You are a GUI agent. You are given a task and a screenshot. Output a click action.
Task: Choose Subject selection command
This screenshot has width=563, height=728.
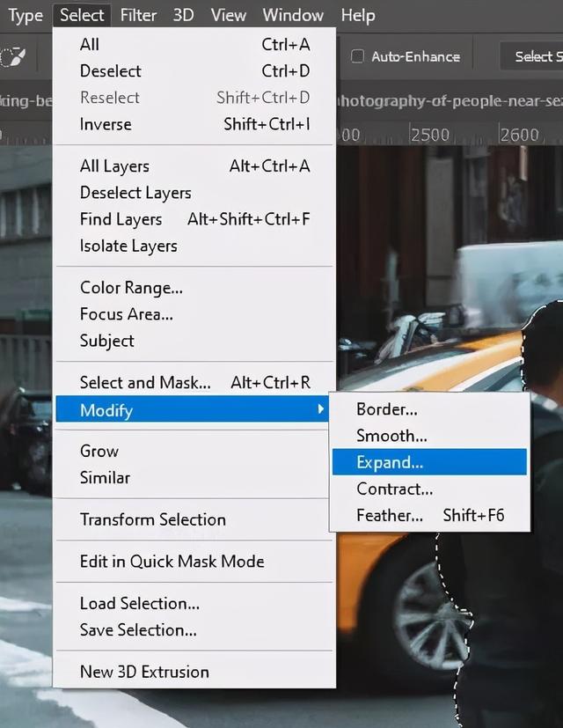pyautogui.click(x=194, y=341)
